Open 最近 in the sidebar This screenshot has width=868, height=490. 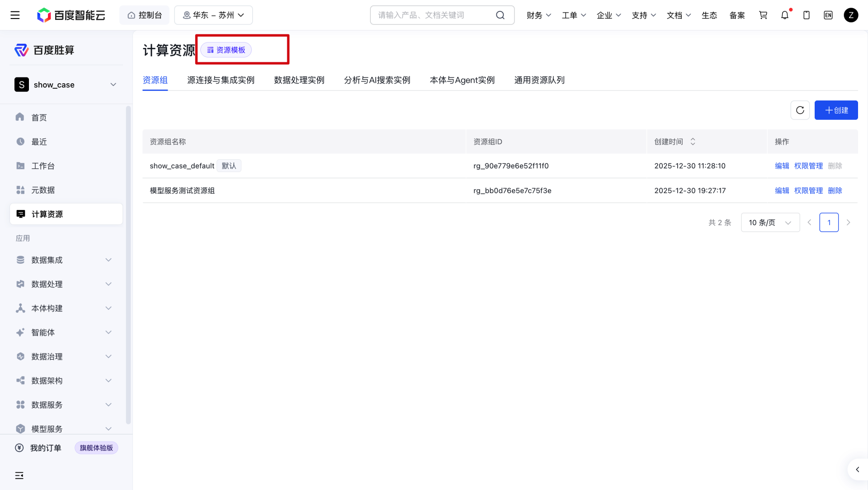point(66,142)
